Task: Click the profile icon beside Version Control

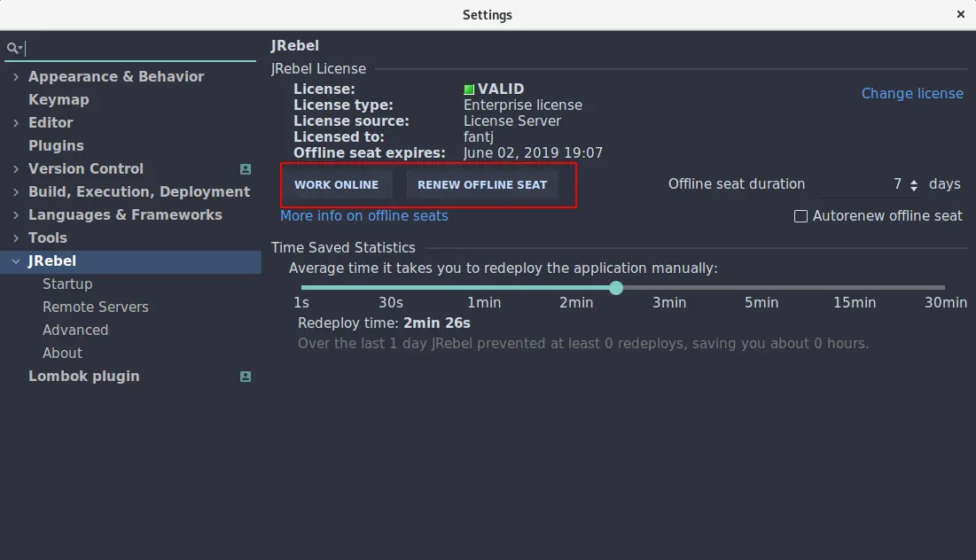Action: (246, 169)
